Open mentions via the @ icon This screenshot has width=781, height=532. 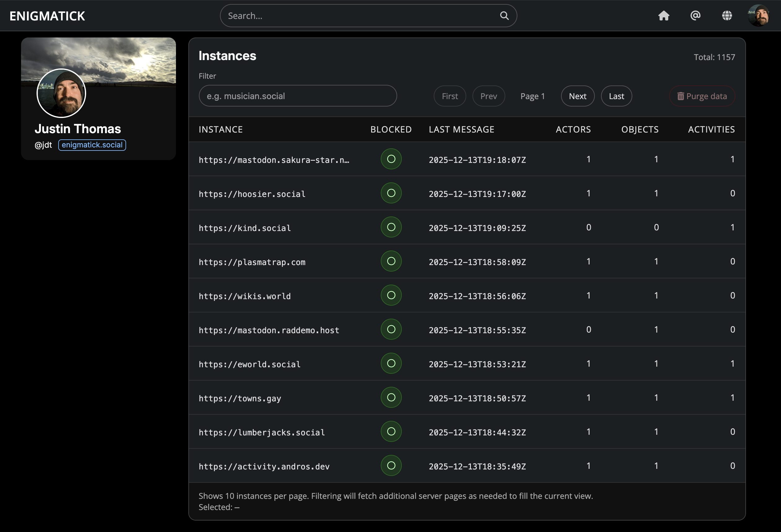[695, 15]
